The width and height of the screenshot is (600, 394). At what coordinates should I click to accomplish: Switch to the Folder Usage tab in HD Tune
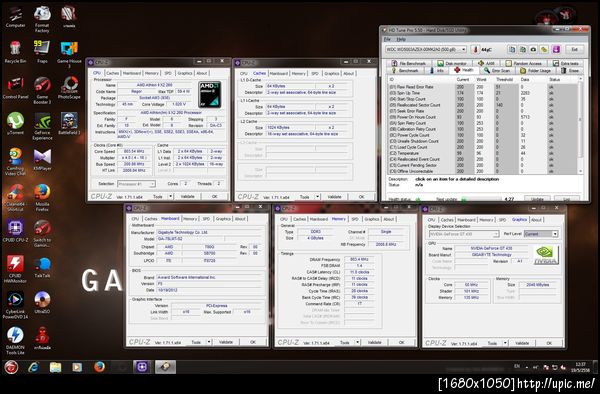coord(536,71)
